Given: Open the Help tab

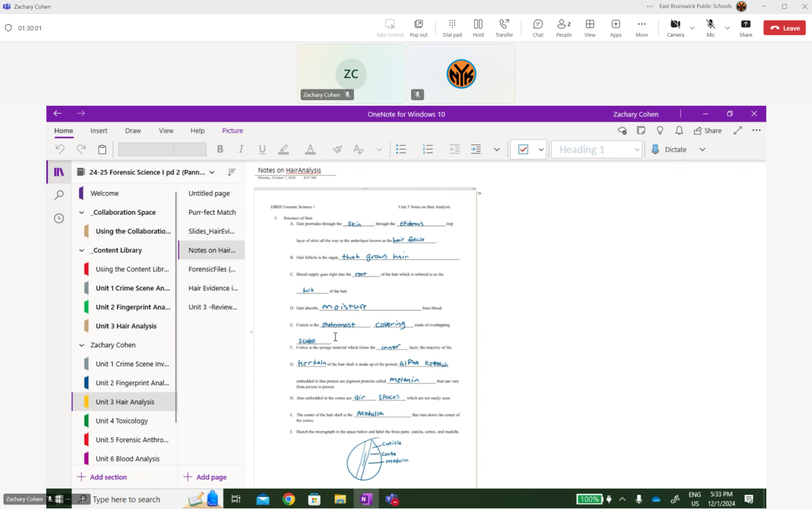Looking at the screenshot, I should point(197,131).
